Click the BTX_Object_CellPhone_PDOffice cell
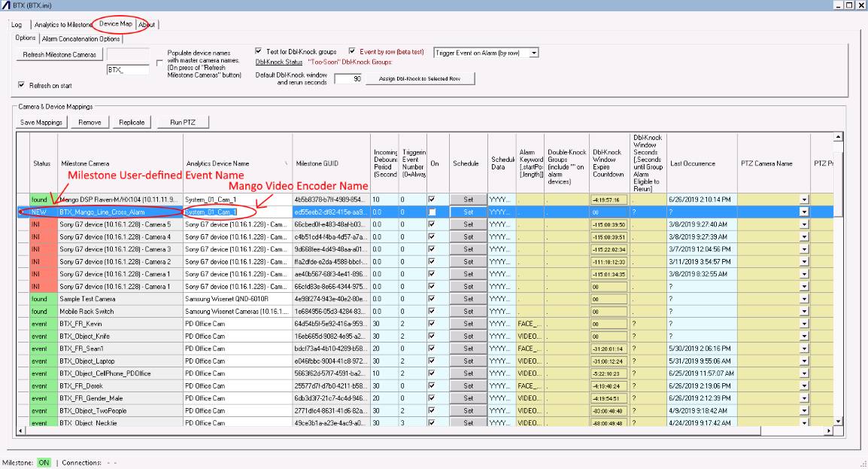Screen dimensions: 868x469 point(120,373)
